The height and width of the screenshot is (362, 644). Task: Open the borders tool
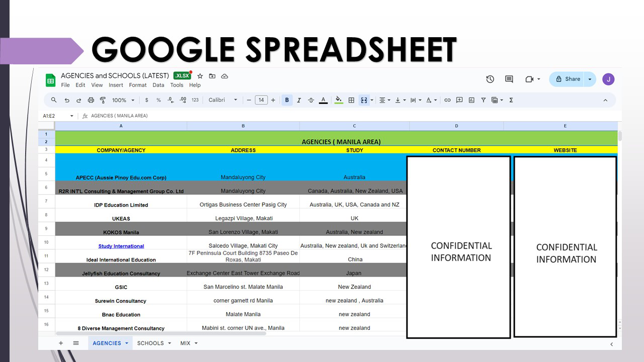click(x=352, y=100)
